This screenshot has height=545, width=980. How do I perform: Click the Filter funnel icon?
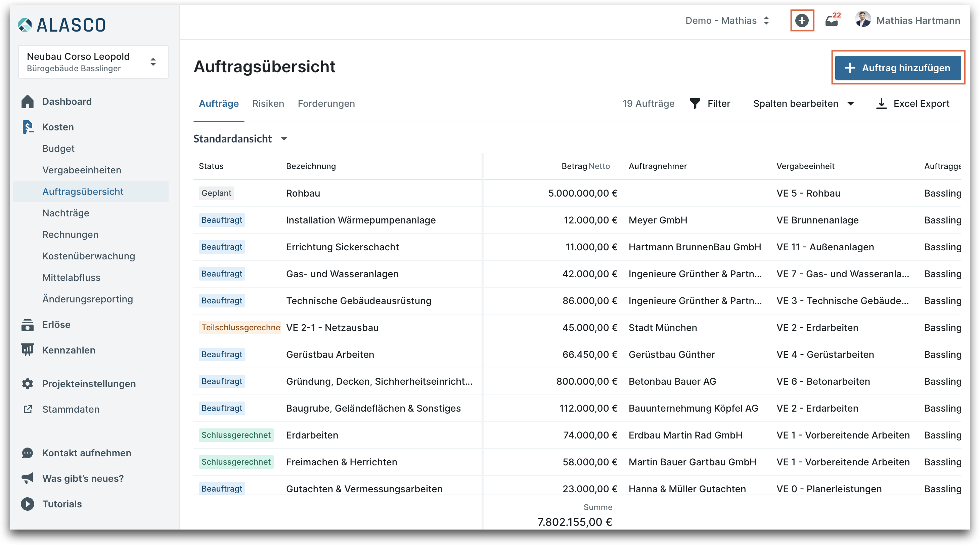(695, 103)
